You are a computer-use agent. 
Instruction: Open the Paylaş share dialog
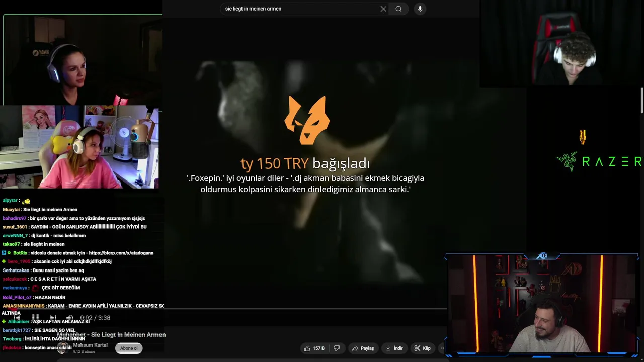pyautogui.click(x=363, y=348)
